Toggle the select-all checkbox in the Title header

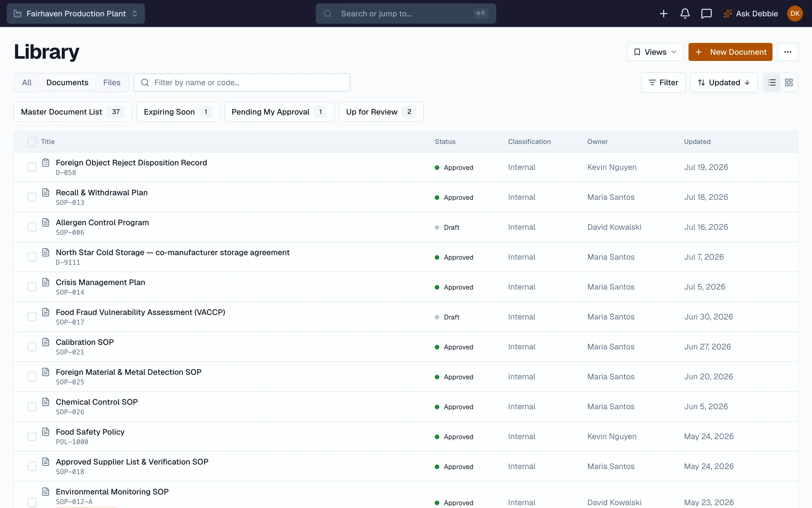click(x=32, y=141)
